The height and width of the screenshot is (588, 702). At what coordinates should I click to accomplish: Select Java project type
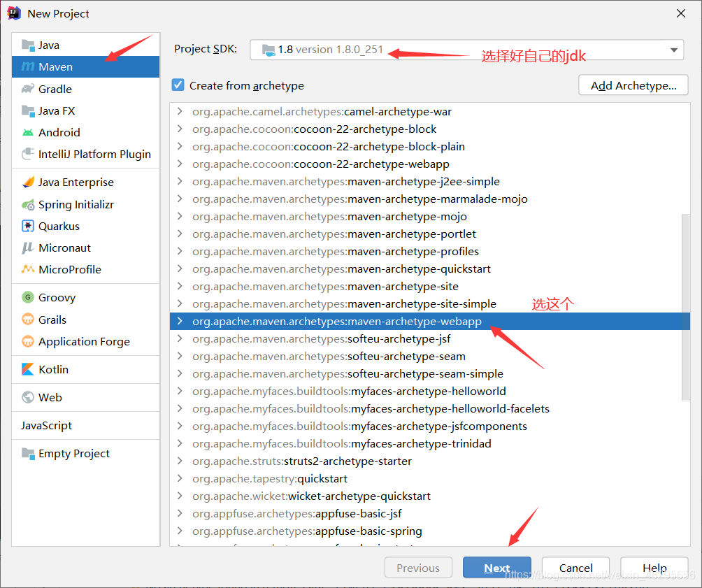(x=85, y=45)
